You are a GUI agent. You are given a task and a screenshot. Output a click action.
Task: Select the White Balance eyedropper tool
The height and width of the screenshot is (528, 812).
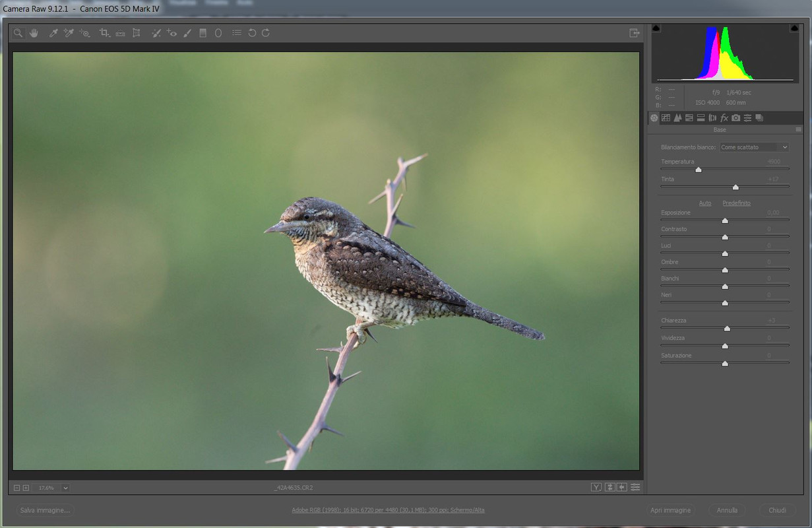coord(53,33)
